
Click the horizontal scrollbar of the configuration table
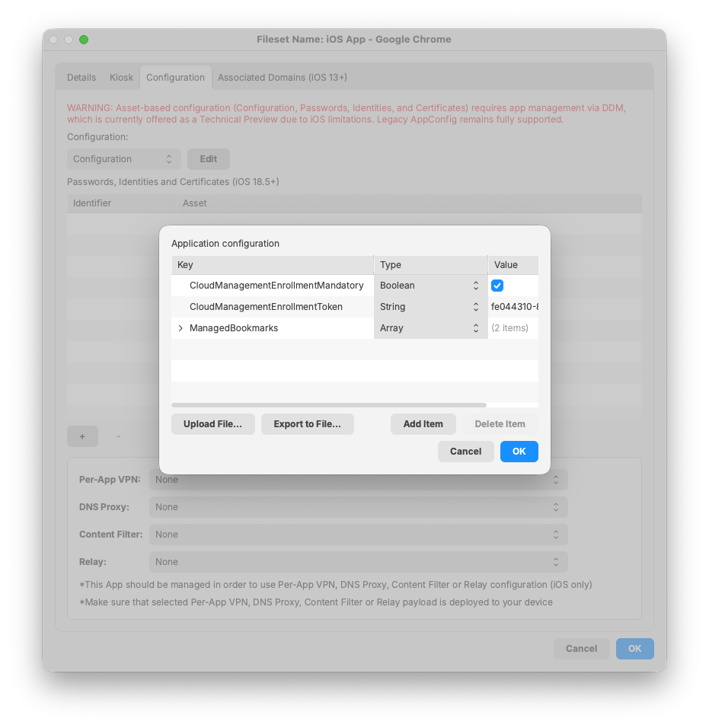329,405
